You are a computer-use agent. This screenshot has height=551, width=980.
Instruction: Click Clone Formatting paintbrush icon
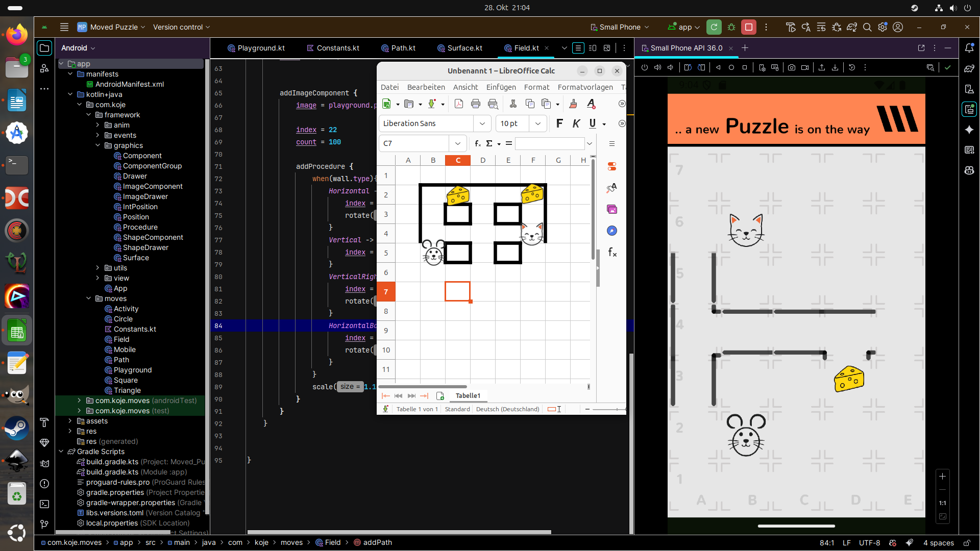tap(573, 104)
